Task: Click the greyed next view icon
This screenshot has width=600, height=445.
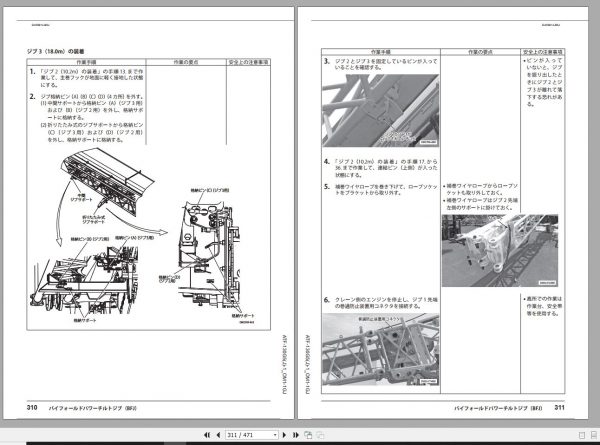Action: (320, 435)
